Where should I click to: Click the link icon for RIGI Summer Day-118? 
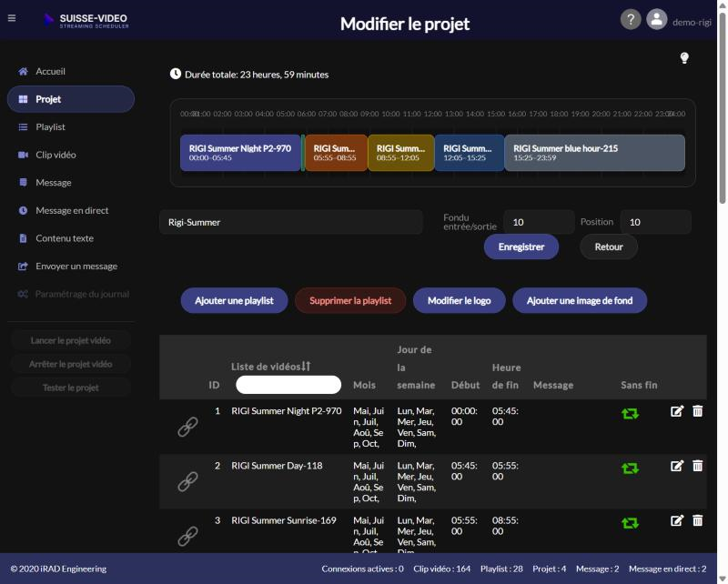click(x=187, y=481)
